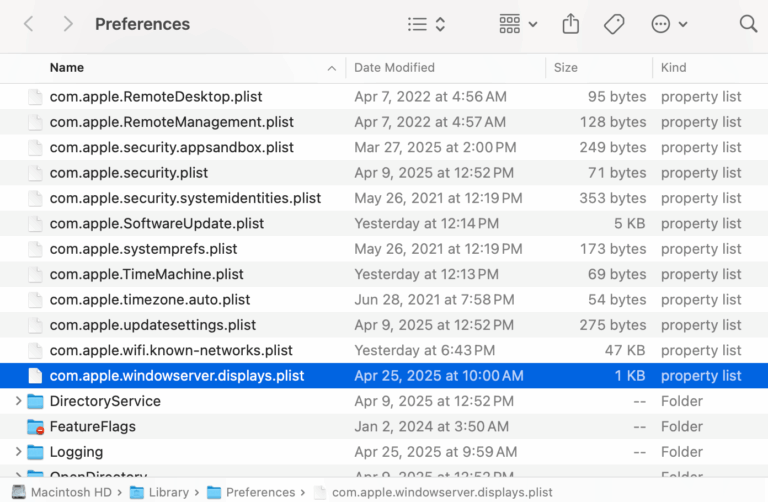The image size is (768, 502).
Task: Sort by the Name column header
Action: 67,68
